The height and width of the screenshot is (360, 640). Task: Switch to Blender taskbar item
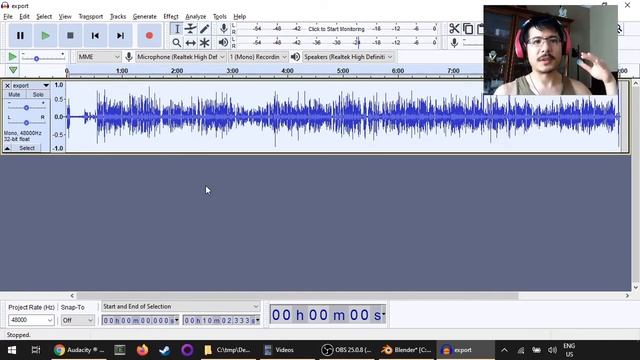[406, 350]
